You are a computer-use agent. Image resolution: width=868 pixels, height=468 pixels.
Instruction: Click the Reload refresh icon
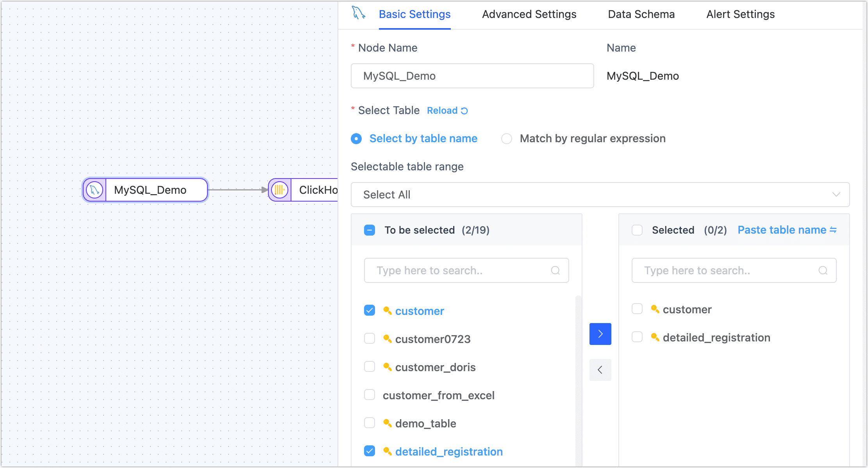coord(464,111)
